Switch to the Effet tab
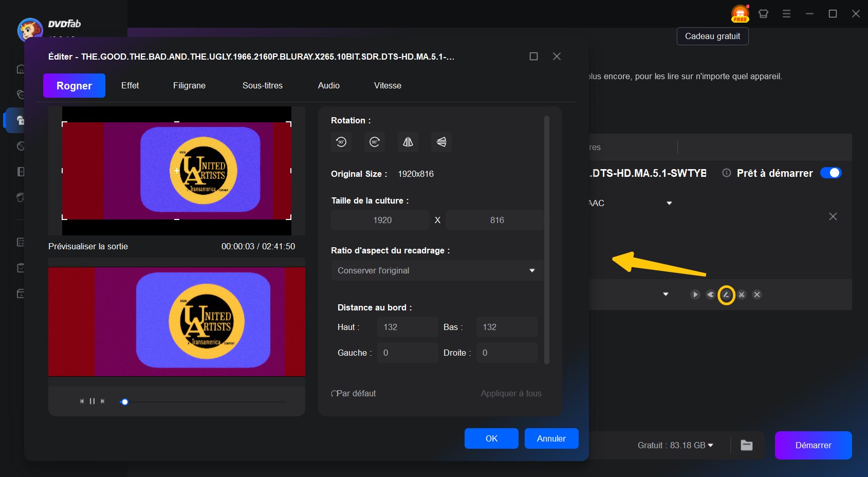 click(130, 86)
